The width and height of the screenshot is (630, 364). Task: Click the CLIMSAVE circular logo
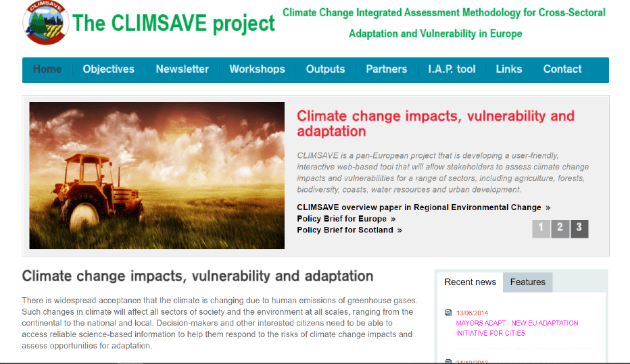(x=45, y=23)
